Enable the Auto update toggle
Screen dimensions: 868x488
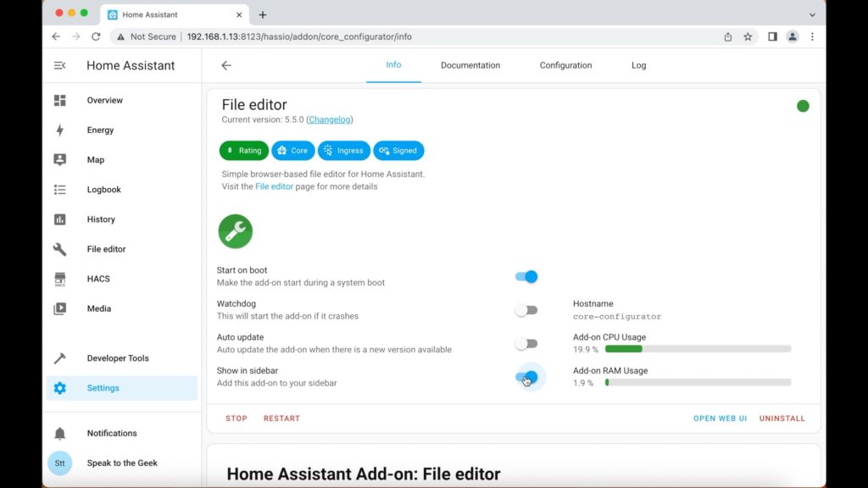click(526, 344)
